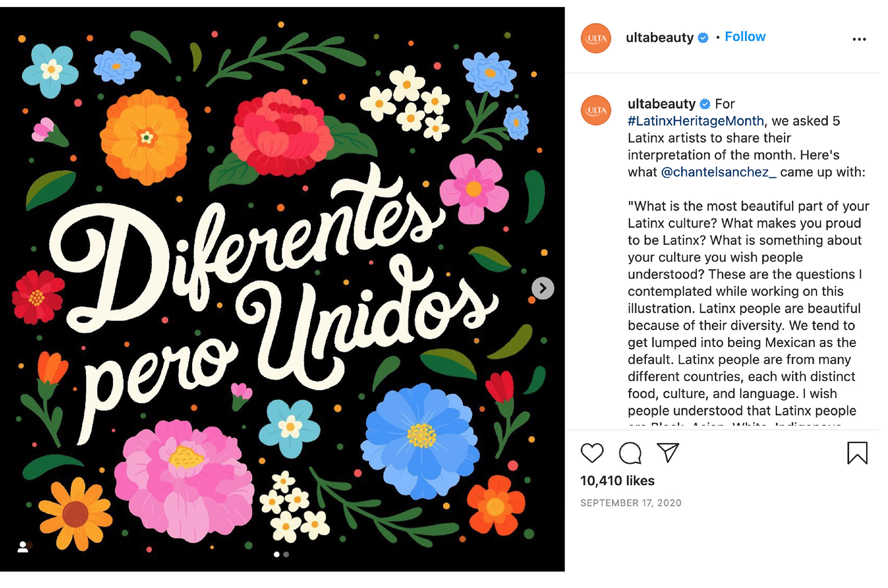
Task: Click the Ulta profile avatar in the header
Action: 596,38
